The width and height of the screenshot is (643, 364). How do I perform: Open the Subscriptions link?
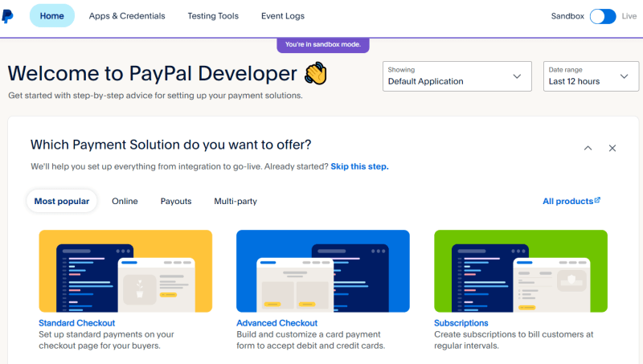461,323
